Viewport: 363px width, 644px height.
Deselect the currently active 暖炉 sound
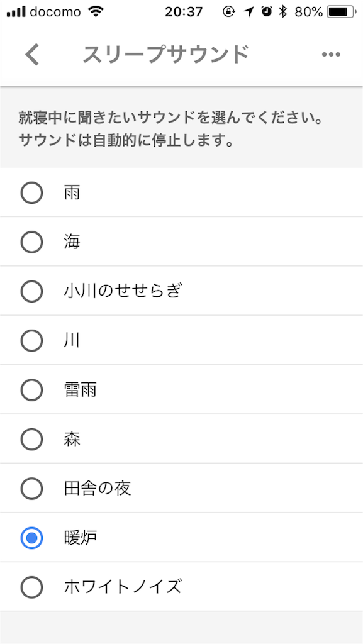[x=31, y=538]
